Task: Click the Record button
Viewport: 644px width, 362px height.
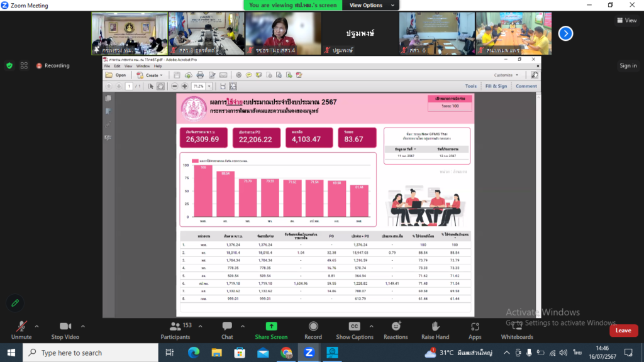Action: click(313, 331)
